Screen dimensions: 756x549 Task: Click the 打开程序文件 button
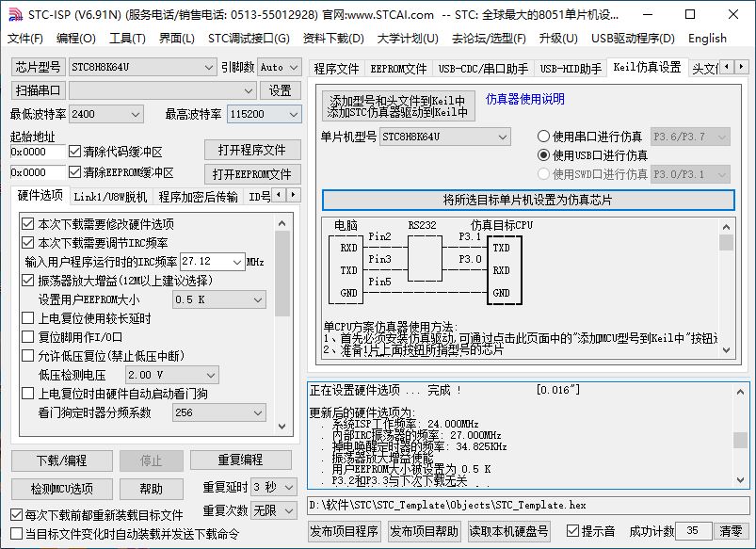pyautogui.click(x=252, y=150)
